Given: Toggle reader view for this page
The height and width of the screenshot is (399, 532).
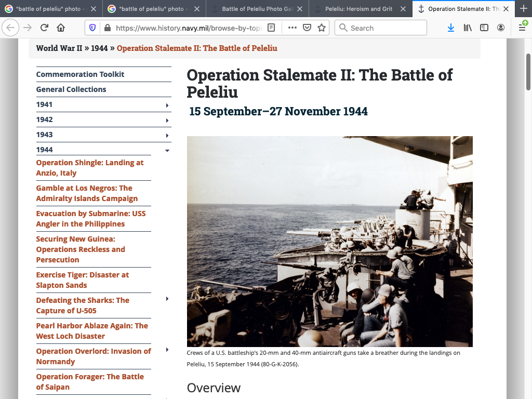Looking at the screenshot, I should click(x=271, y=28).
